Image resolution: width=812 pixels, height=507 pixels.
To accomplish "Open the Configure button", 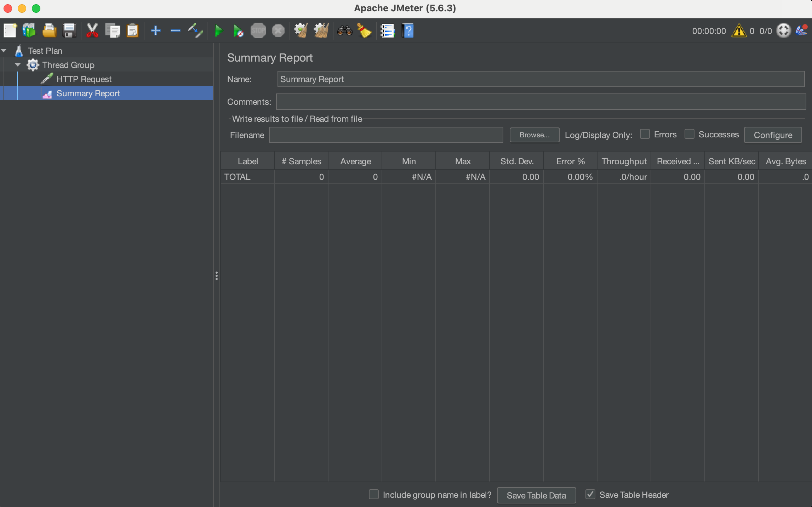I will [x=773, y=135].
